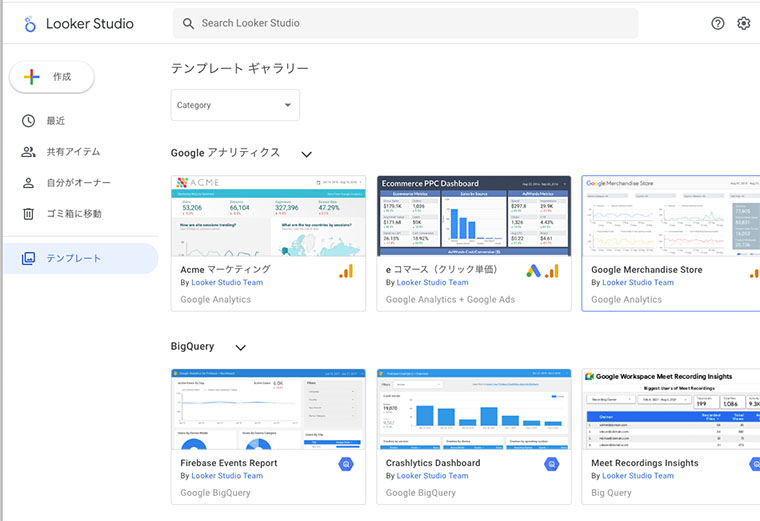Screen dimensions: 760x521
Task: Open the Google Merchandise Store thumbnail
Action: [x=671, y=216]
